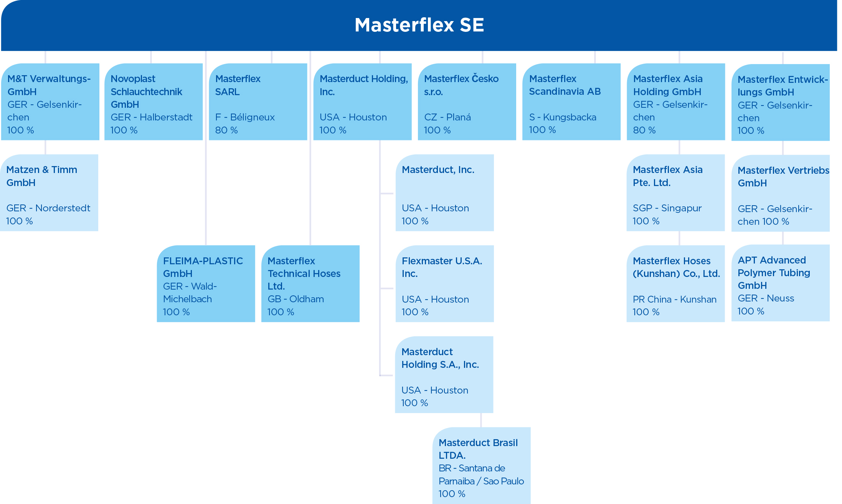Select the Flexmaster U.S.A. Inc. box
The image size is (842, 504).
445,283
